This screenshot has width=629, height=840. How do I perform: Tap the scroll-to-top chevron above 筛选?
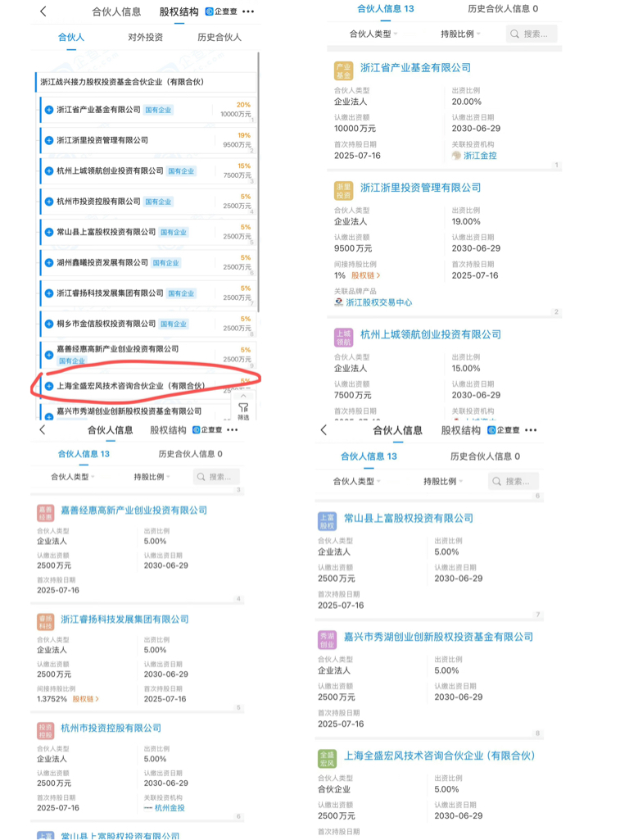point(243,395)
